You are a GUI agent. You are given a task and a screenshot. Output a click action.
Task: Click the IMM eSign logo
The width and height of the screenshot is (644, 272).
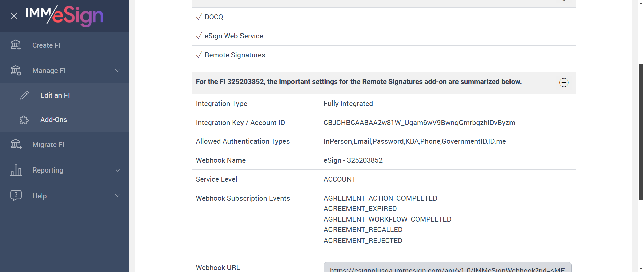point(64,15)
